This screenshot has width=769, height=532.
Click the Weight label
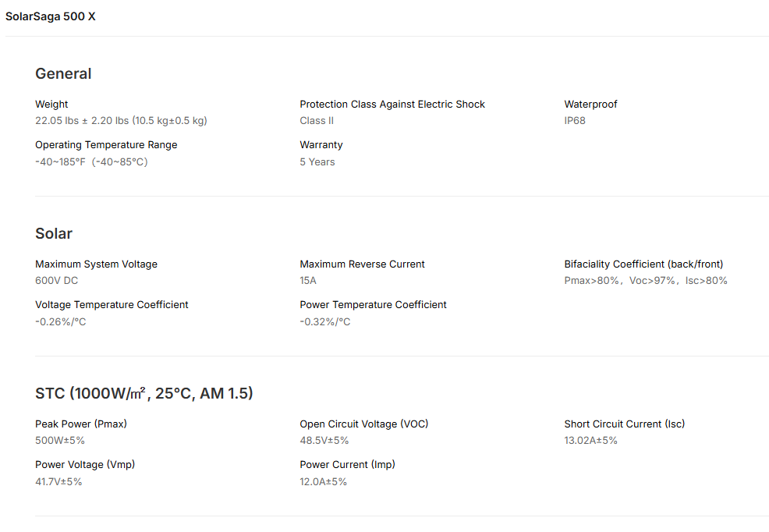pos(51,105)
